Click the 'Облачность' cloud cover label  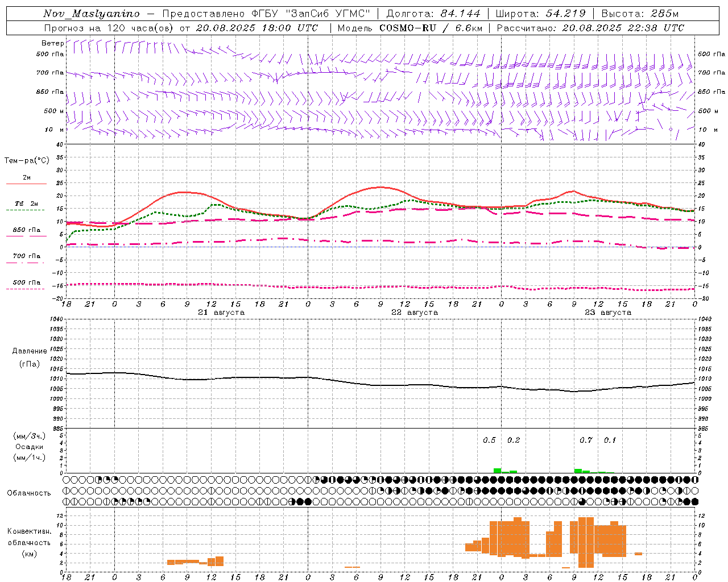coord(29,493)
